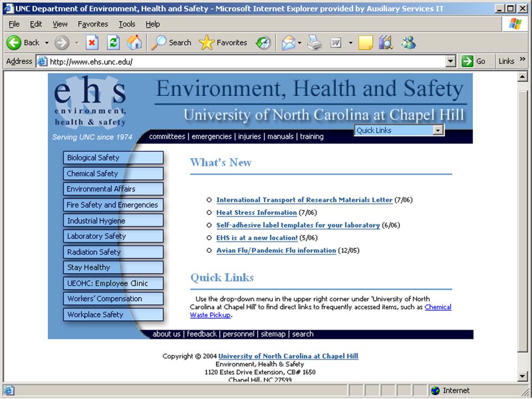Viewport: 532px width, 399px height.
Task: Click the yellow note Discuss icon
Action: [365, 43]
